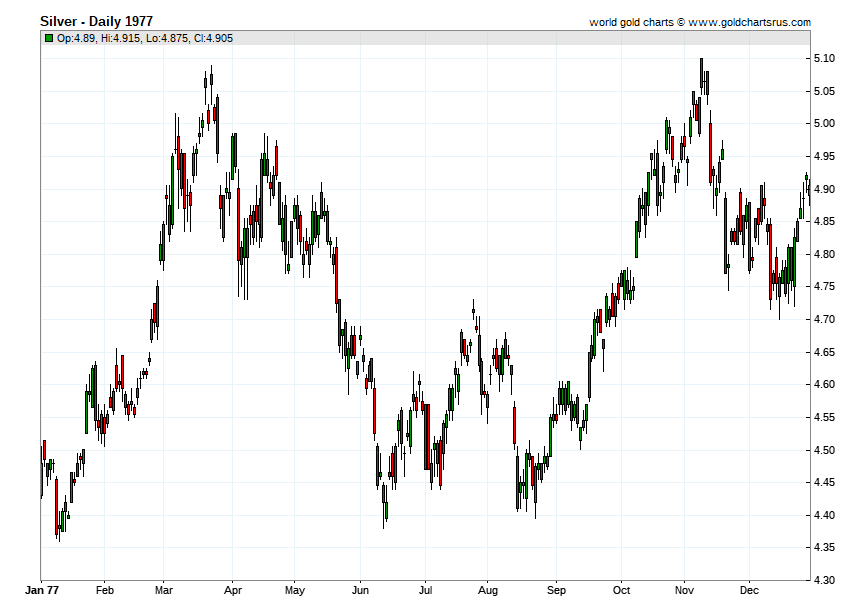
Task: Select the 'Sep' month label on axis
Action: (x=556, y=591)
